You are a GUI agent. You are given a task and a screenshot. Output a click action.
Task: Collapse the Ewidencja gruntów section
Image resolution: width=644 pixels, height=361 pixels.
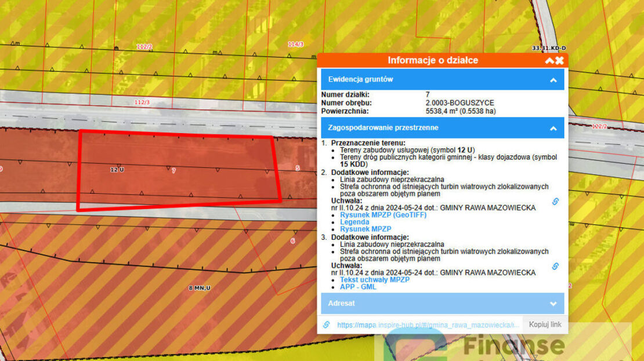553,80
